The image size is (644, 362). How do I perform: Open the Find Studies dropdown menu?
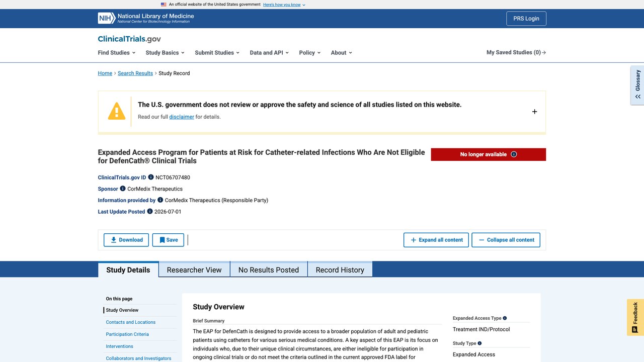pyautogui.click(x=117, y=53)
